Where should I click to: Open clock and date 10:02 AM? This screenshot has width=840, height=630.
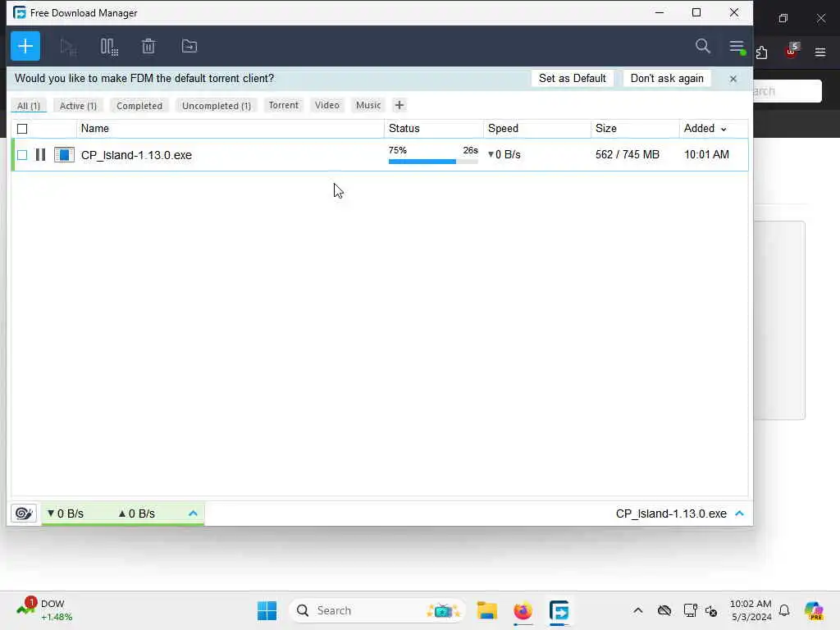[751, 610]
